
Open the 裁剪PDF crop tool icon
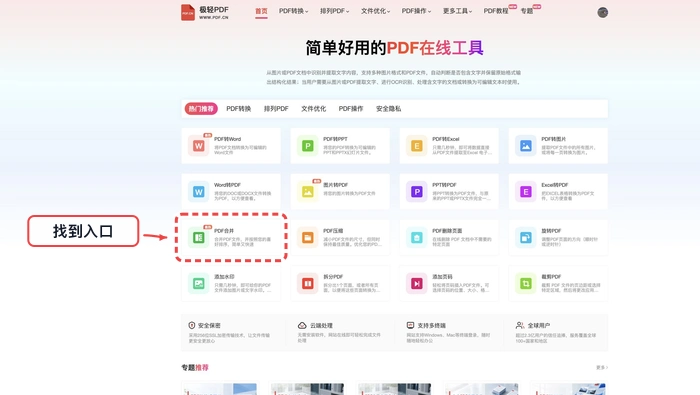click(525, 283)
